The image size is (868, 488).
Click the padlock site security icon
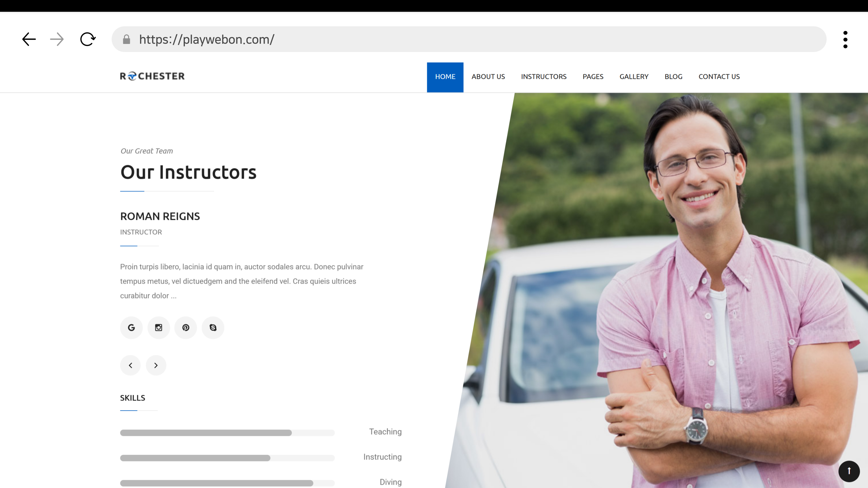click(x=126, y=39)
